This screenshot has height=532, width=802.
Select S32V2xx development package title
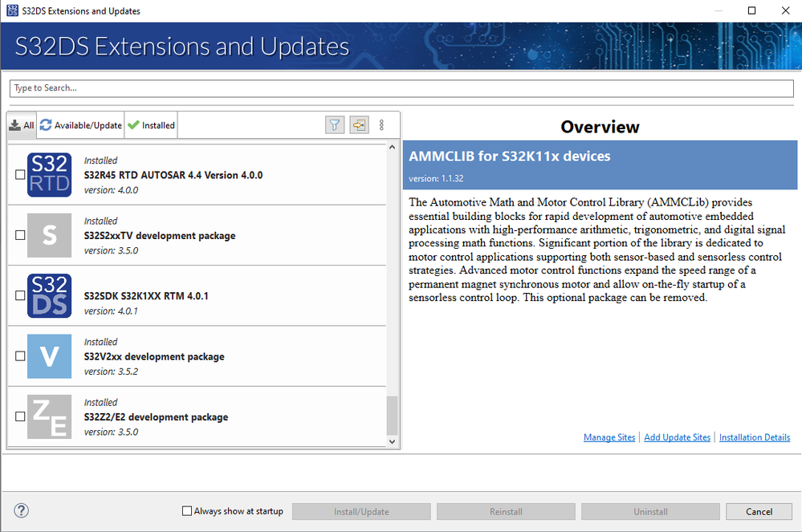point(154,356)
